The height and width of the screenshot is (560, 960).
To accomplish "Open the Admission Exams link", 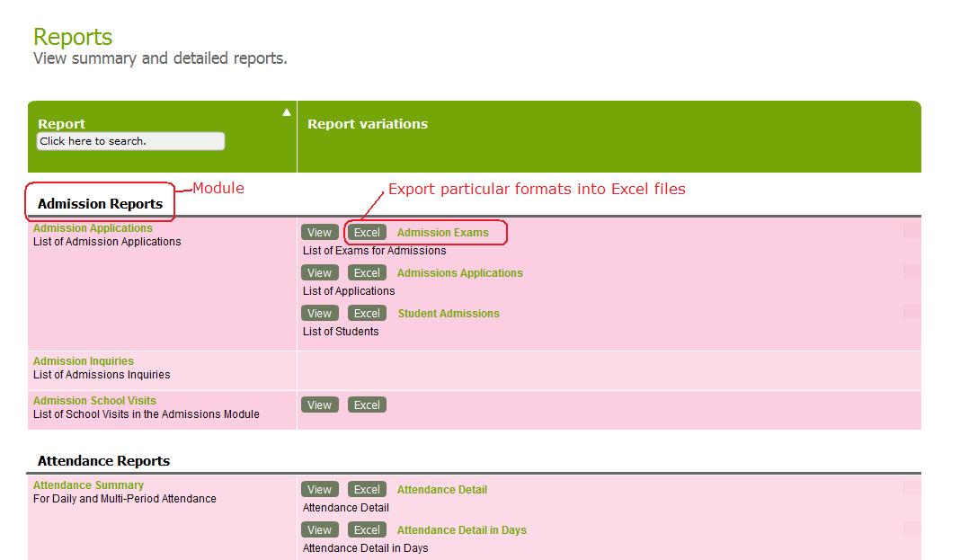I will click(442, 233).
